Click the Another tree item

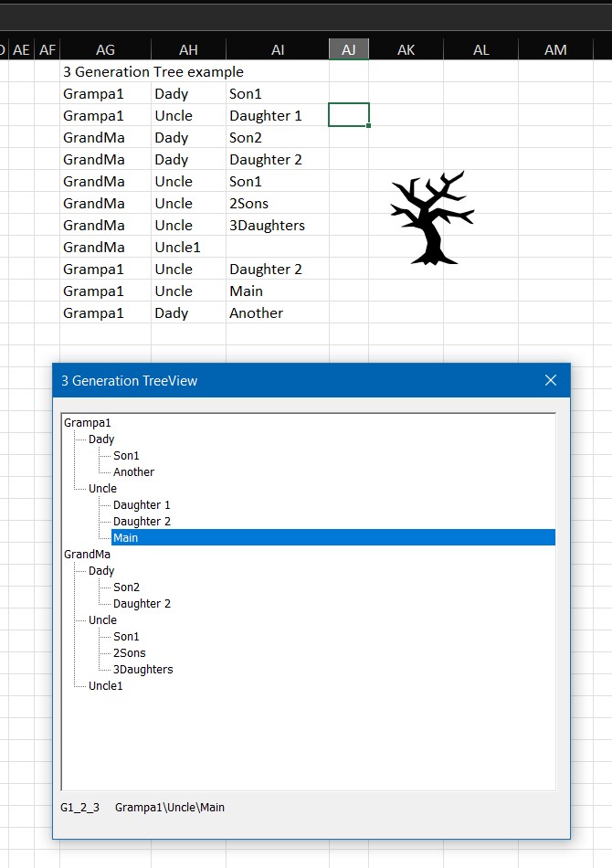click(133, 472)
